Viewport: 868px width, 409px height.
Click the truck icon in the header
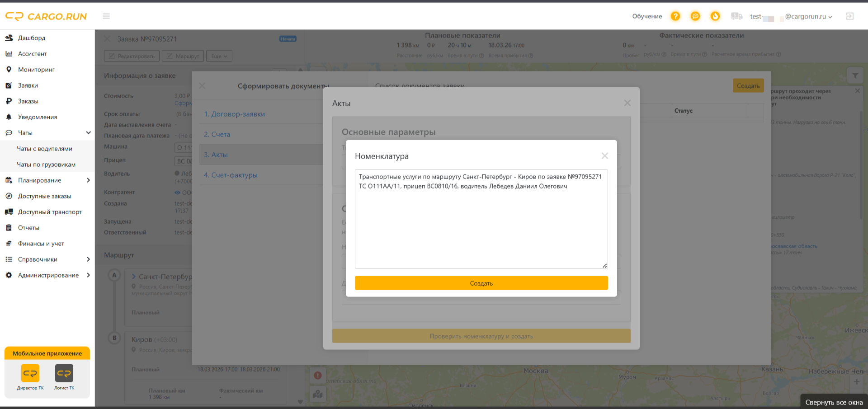click(x=736, y=16)
